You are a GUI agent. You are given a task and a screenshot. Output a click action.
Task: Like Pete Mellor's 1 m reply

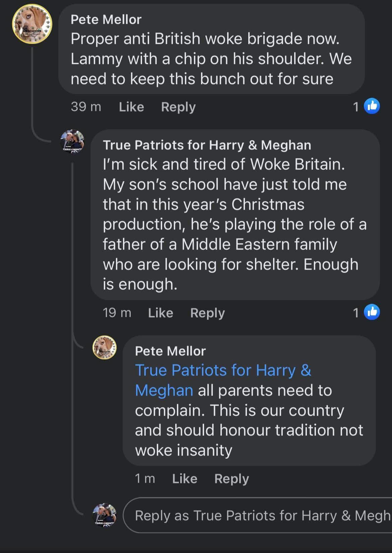pos(185,479)
